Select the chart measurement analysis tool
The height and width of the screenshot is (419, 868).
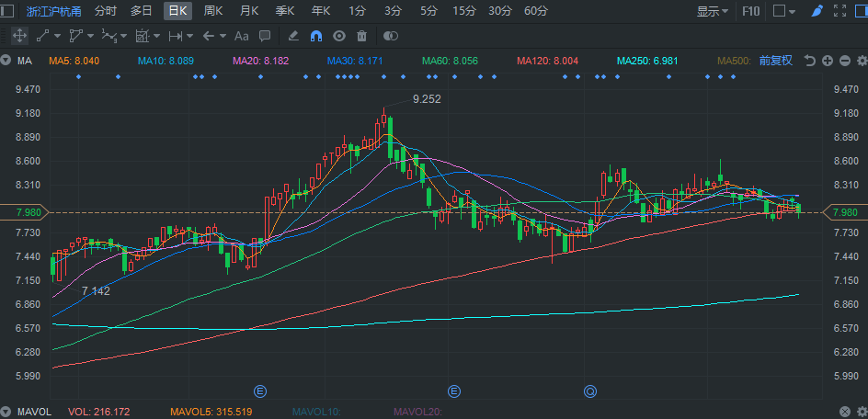click(143, 36)
